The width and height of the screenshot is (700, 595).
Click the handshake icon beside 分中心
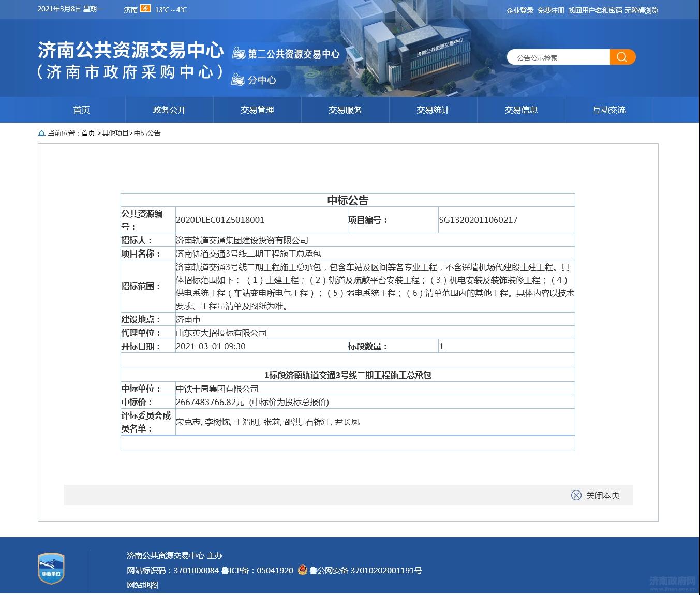pyautogui.click(x=238, y=80)
